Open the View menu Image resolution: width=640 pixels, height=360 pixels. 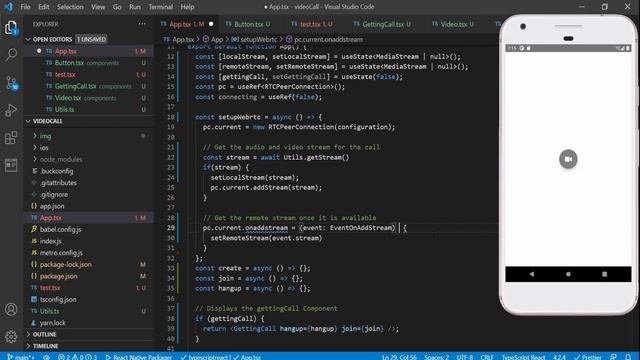pyautogui.click(x=98, y=7)
